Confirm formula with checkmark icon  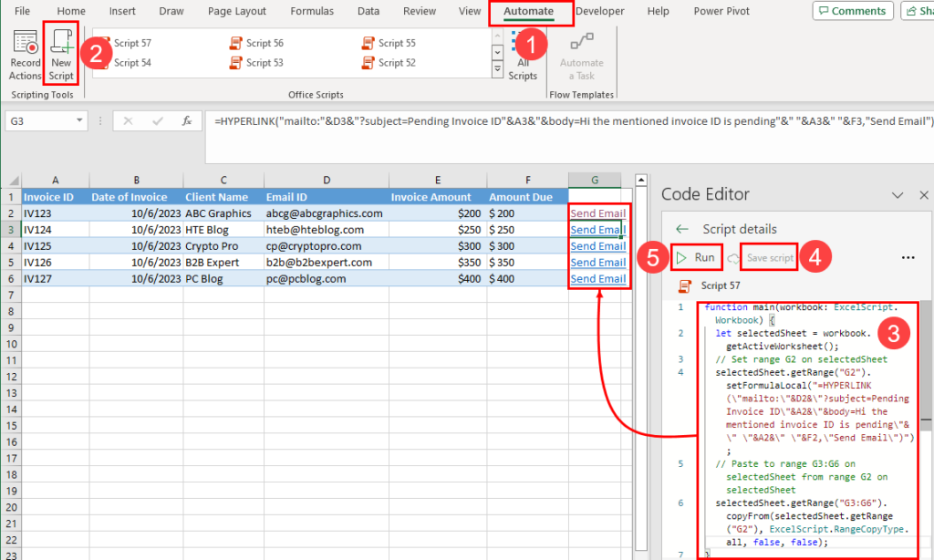(157, 121)
